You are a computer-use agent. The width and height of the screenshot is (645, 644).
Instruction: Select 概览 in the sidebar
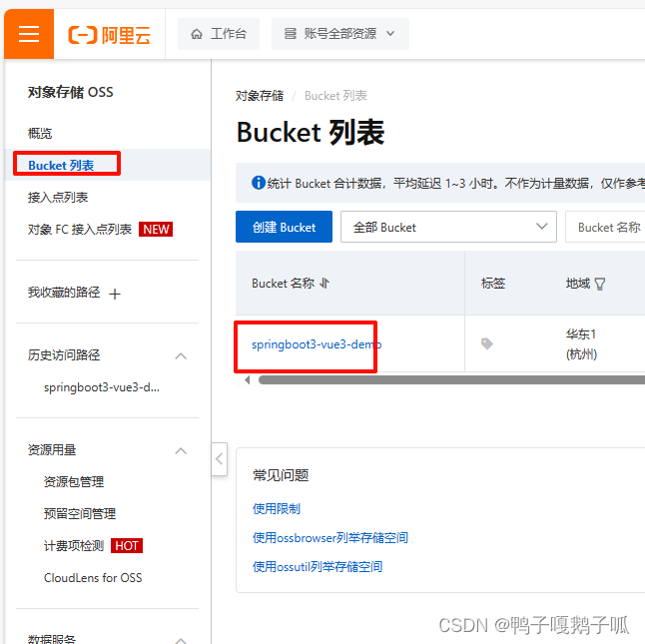[x=40, y=133]
